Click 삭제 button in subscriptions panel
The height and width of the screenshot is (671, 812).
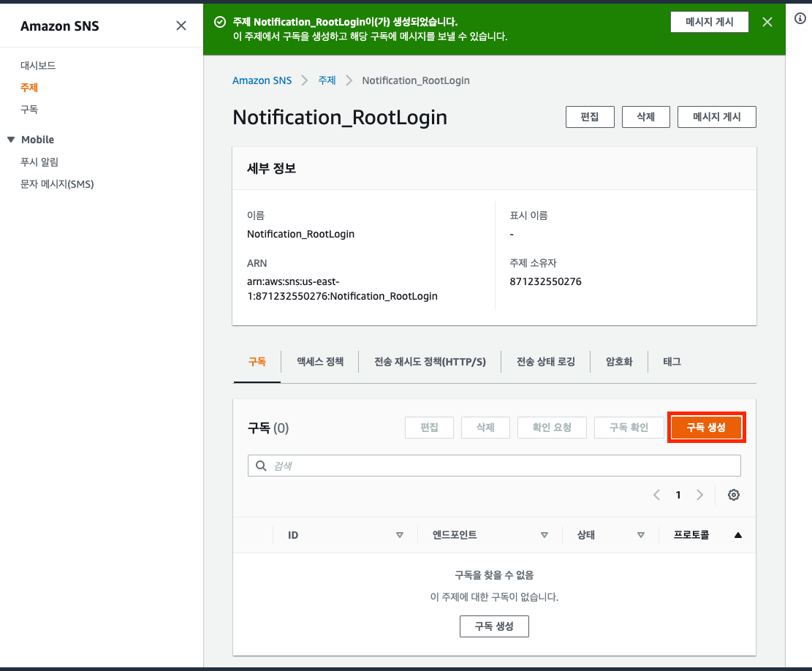click(x=485, y=428)
